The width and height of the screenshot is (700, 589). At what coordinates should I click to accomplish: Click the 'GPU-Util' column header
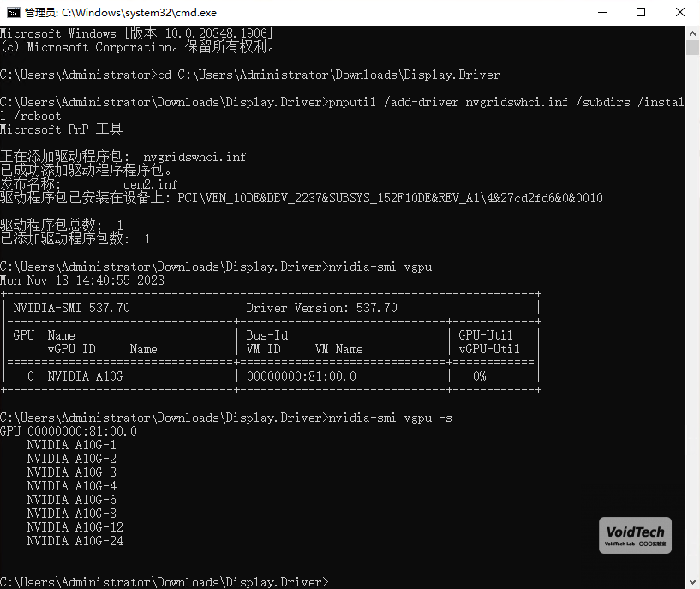[x=486, y=335]
